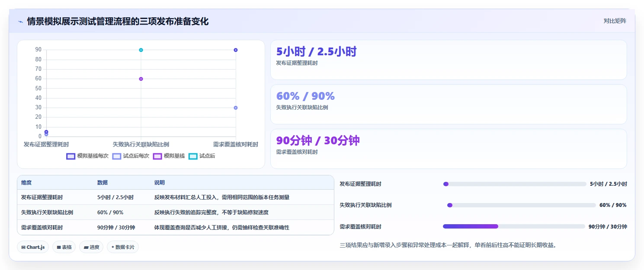Viewport: 644px width, 270px height.
Task: Click the 数据卡片 chip
Action: 123,247
